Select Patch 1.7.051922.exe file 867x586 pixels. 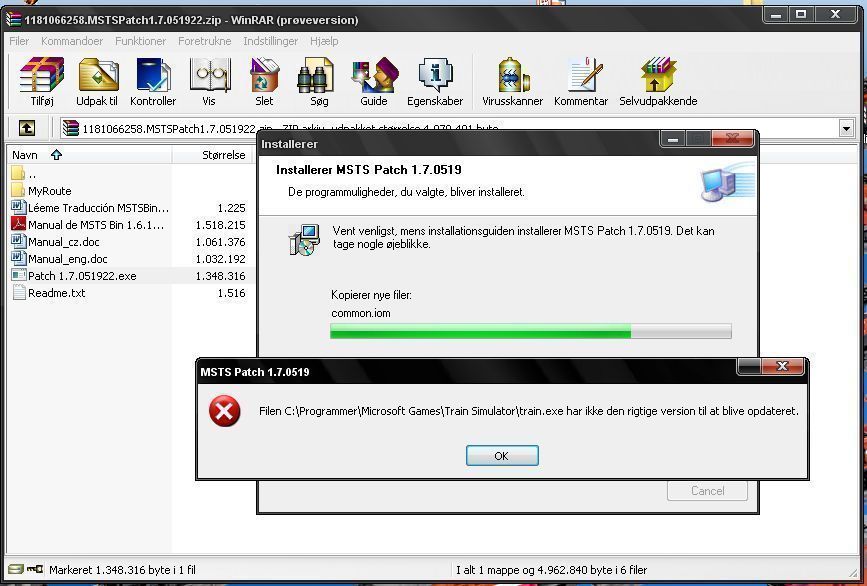[x=82, y=276]
